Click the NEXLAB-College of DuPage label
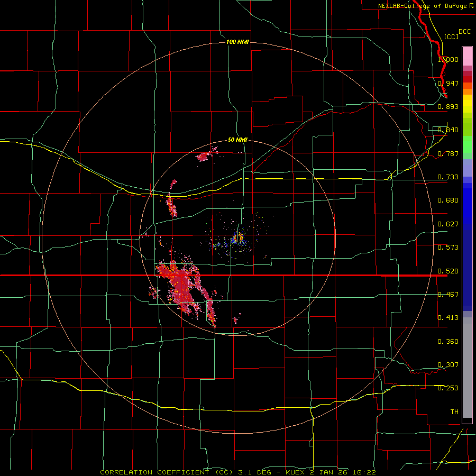476x476 pixels. (x=426, y=6)
